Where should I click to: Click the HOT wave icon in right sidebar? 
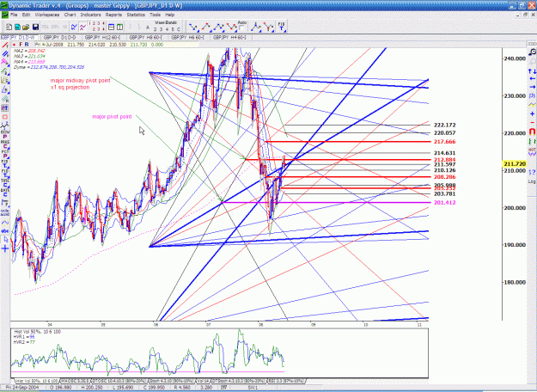(x=532, y=151)
